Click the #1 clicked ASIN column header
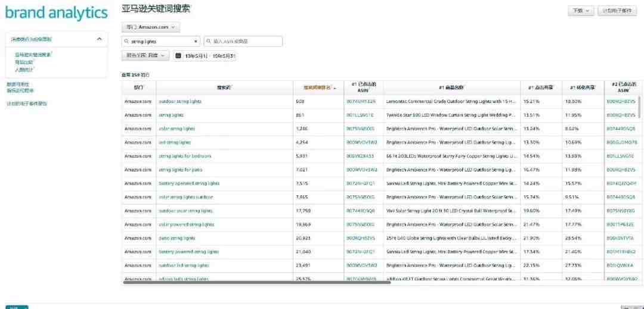This screenshot has width=644, height=309. 364,88
